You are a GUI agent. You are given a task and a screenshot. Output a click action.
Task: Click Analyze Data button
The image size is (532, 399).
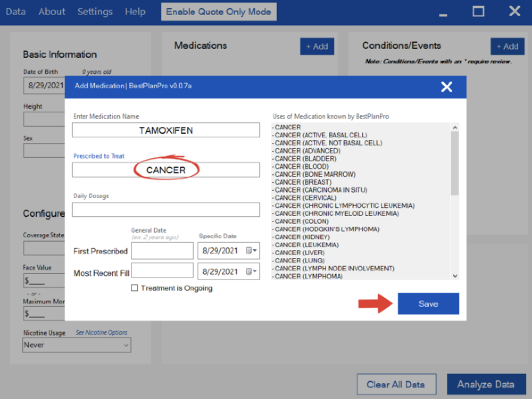pyautogui.click(x=486, y=384)
